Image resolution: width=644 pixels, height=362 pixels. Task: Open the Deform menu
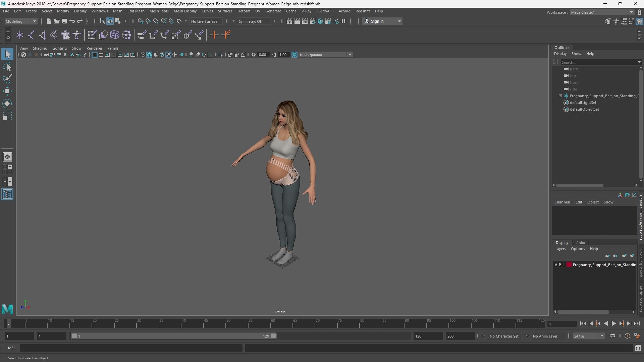(244, 11)
